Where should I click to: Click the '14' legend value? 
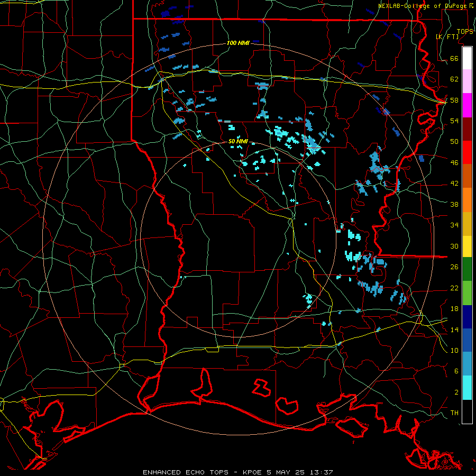[454, 329]
